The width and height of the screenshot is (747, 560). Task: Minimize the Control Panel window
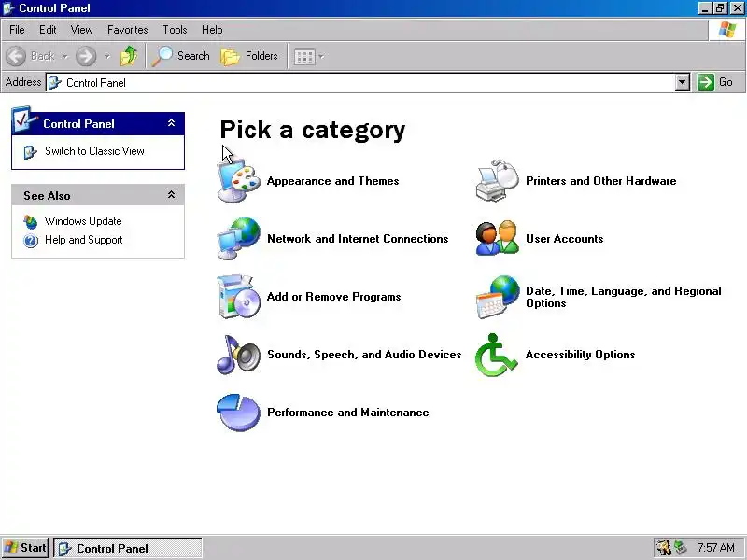[705, 8]
